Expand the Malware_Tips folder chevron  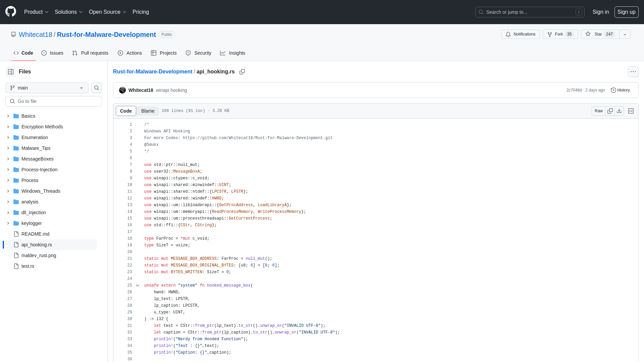pyautogui.click(x=8, y=148)
